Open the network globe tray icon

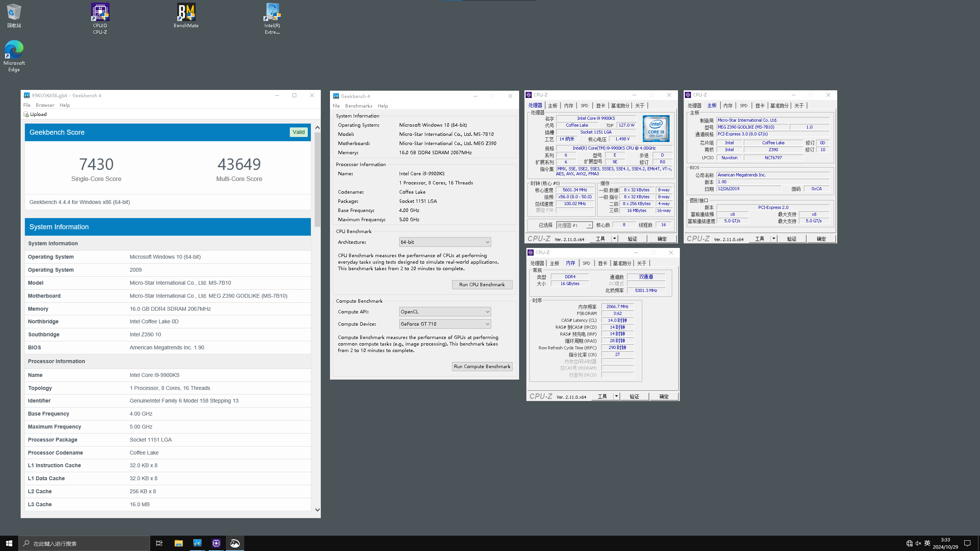pos(910,543)
